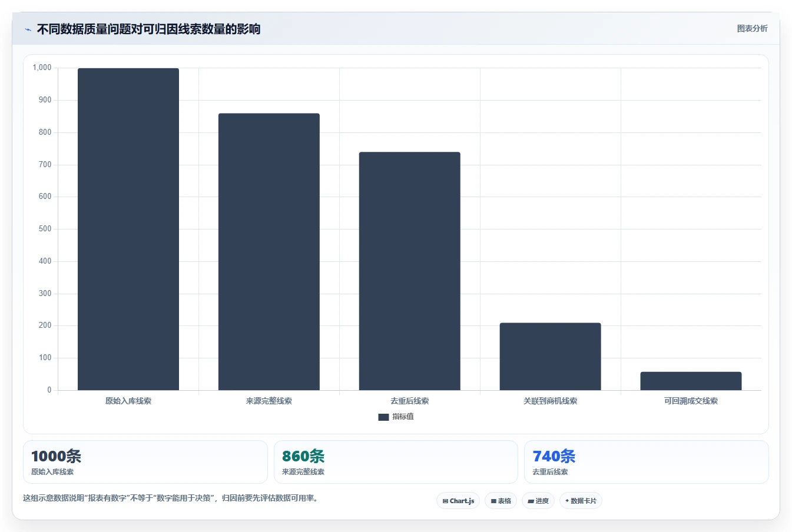Click the 数据卡片 tag chip

click(x=581, y=501)
